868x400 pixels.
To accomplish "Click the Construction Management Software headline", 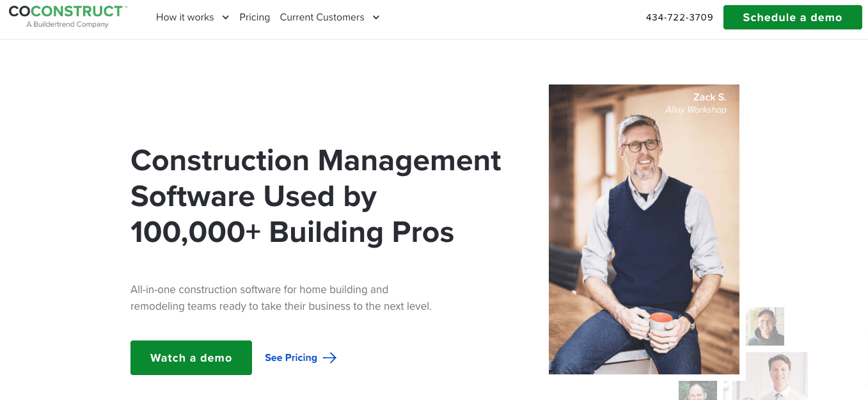I will click(x=316, y=196).
